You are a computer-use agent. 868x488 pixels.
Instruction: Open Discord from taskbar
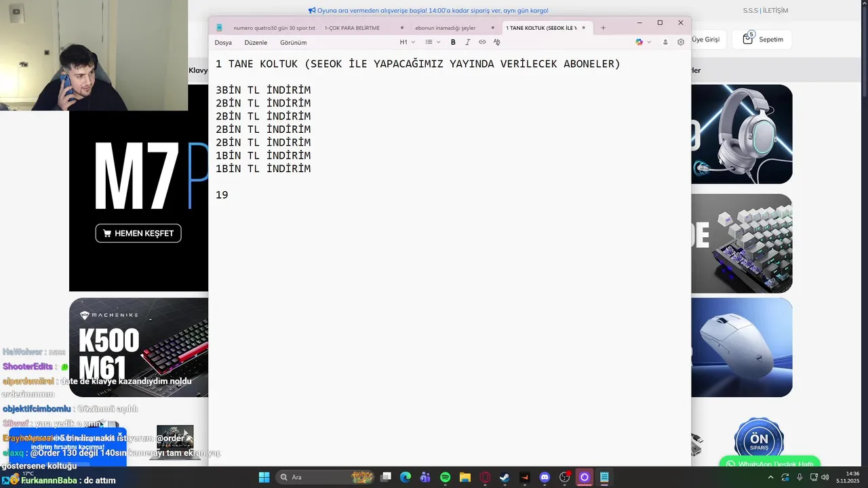tap(545, 477)
